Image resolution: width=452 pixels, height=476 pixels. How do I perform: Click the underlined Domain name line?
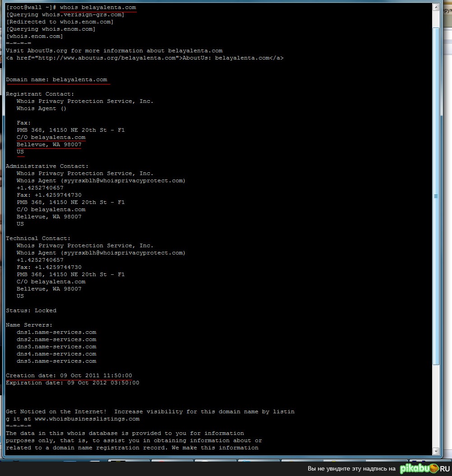(56, 80)
